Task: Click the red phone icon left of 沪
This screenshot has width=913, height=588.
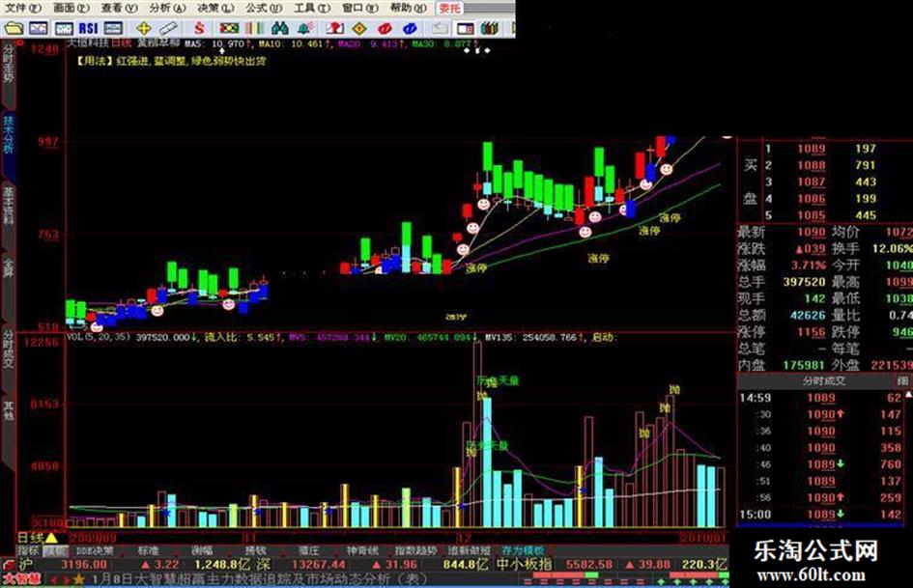Action: click(x=8, y=564)
